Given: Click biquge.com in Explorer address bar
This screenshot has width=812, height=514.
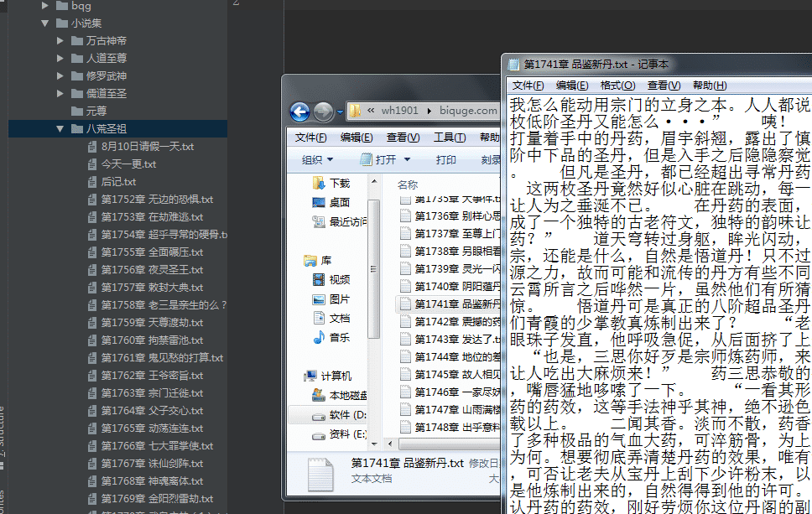Looking at the screenshot, I should pyautogui.click(x=468, y=110).
